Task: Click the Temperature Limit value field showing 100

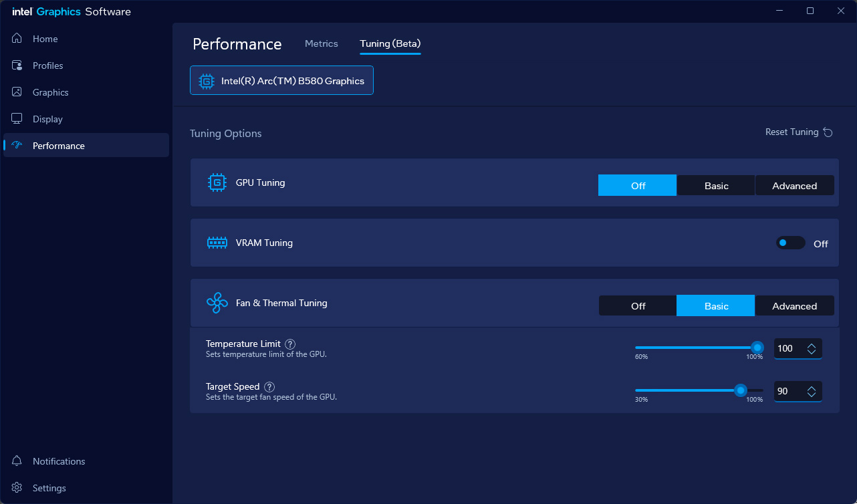Action: [789, 348]
